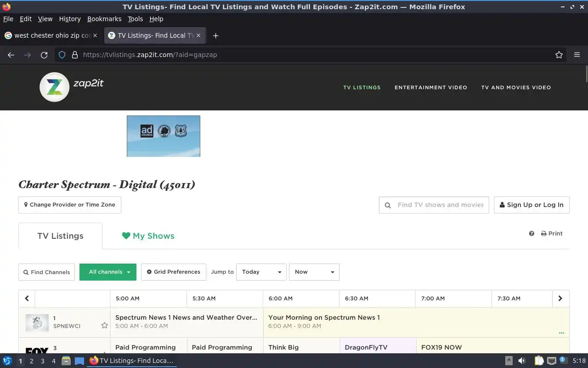Open ENTERTAINMENT VIDEO nav link
Viewport: 588px width, 368px height.
tap(431, 87)
